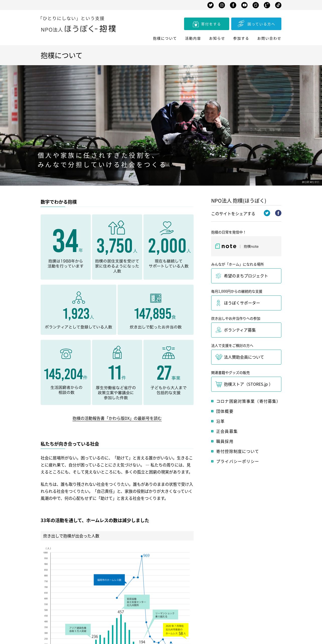Open the 団体概要 link
This screenshot has width=322, height=644.
[225, 411]
